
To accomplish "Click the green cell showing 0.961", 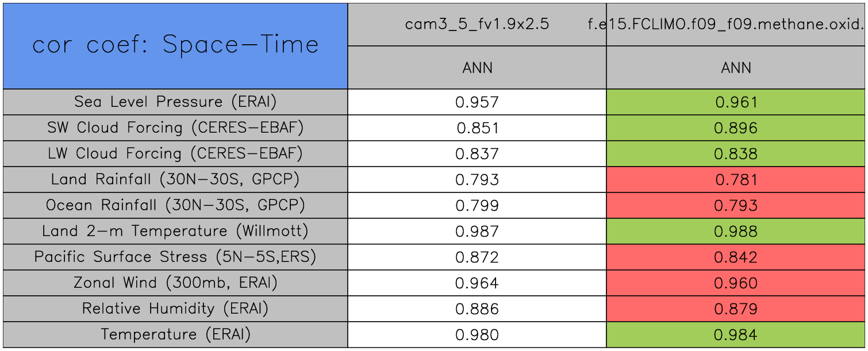I will tap(736, 102).
